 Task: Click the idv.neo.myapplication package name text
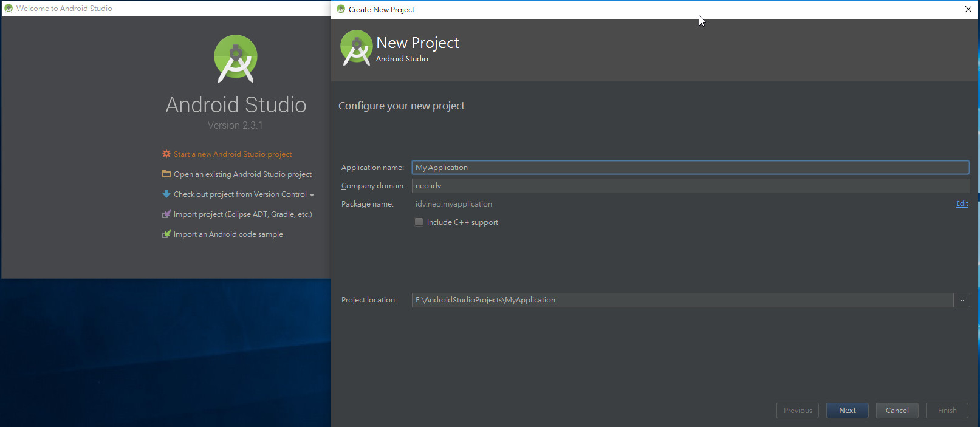point(454,204)
